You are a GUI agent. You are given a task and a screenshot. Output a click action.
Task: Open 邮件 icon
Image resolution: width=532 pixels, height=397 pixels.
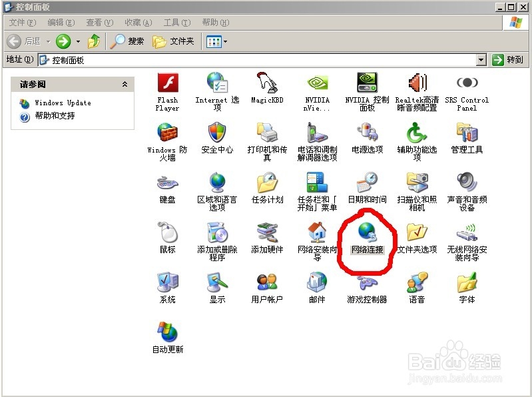coord(317,282)
